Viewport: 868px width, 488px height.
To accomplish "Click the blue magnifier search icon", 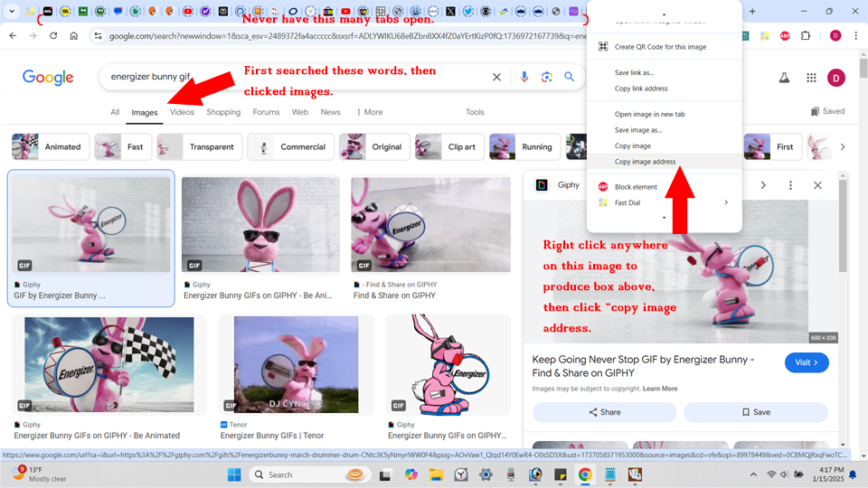I will pyautogui.click(x=569, y=77).
